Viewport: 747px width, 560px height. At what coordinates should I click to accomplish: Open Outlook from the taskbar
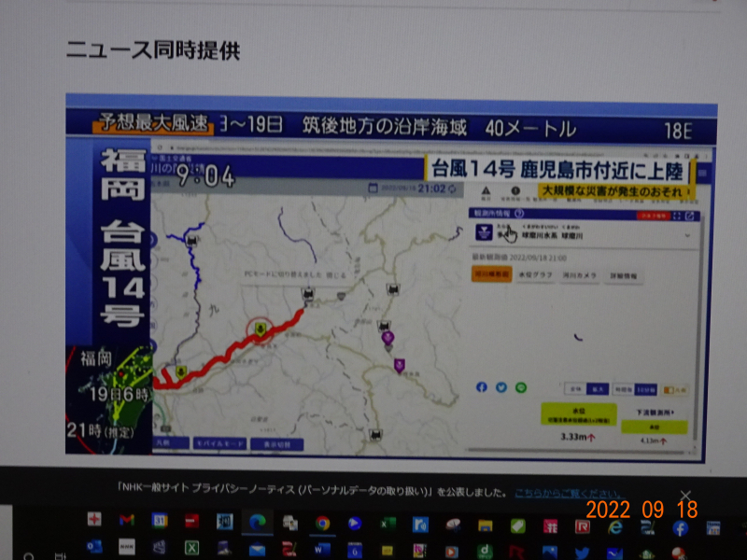(x=94, y=547)
